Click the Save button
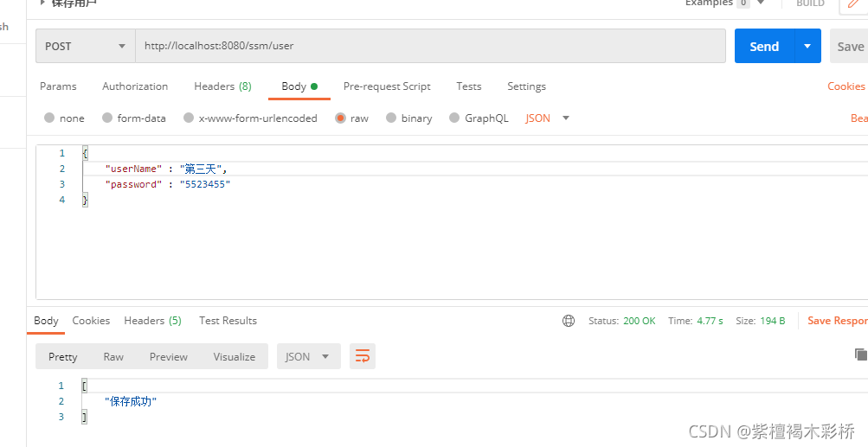Image resolution: width=868 pixels, height=447 pixels. click(x=849, y=47)
